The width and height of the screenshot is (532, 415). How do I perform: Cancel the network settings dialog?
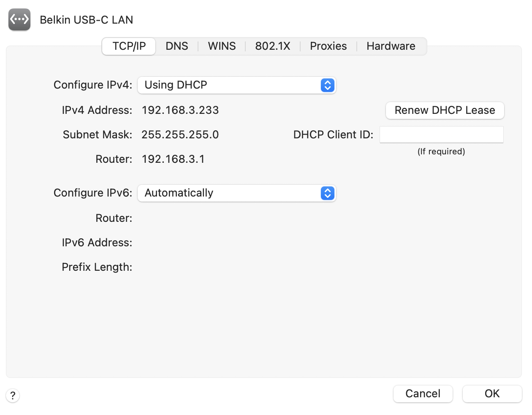(423, 394)
